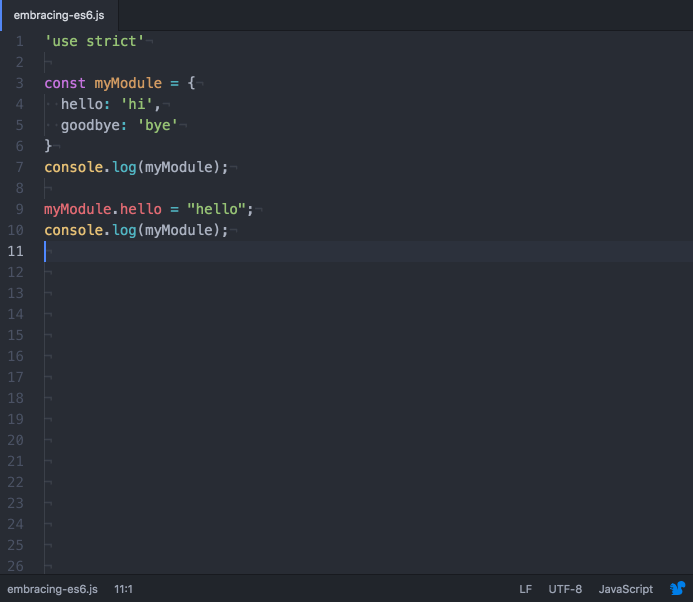Click console on line 10
Screen dimensions: 693x602
74,230
